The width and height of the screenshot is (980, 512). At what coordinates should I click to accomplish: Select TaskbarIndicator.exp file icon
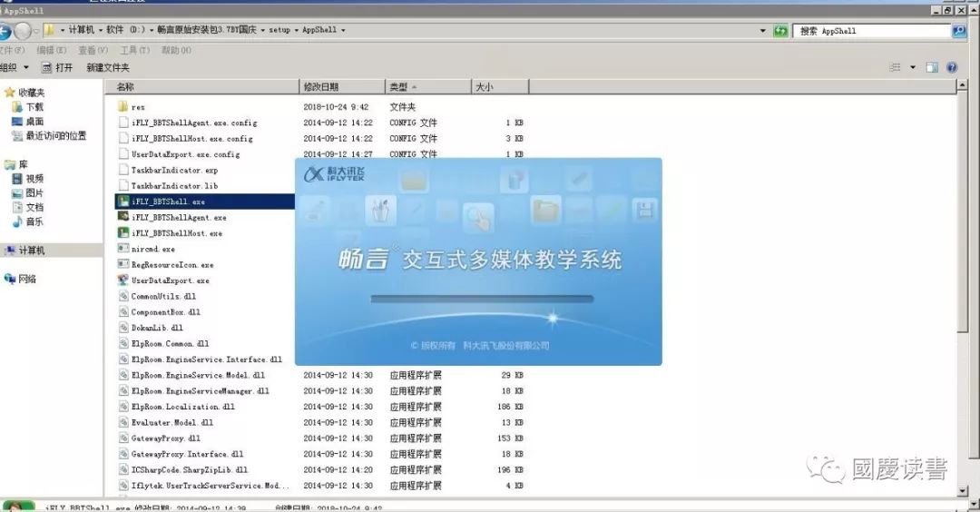coord(123,170)
